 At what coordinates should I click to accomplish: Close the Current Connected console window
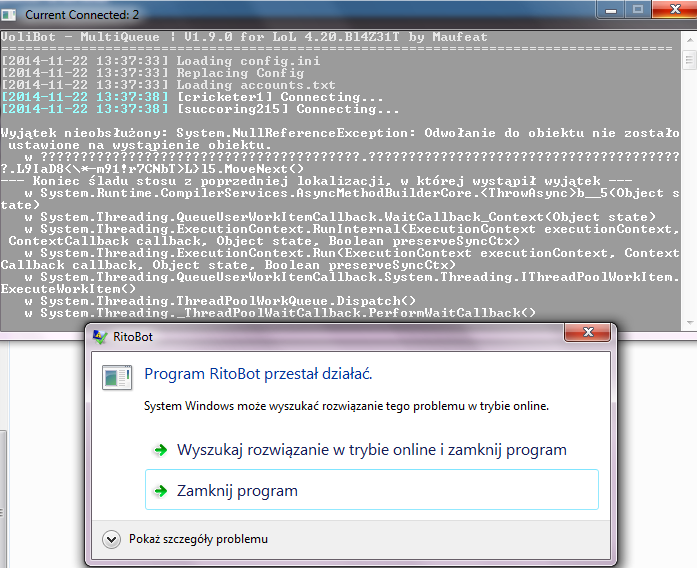point(674,9)
